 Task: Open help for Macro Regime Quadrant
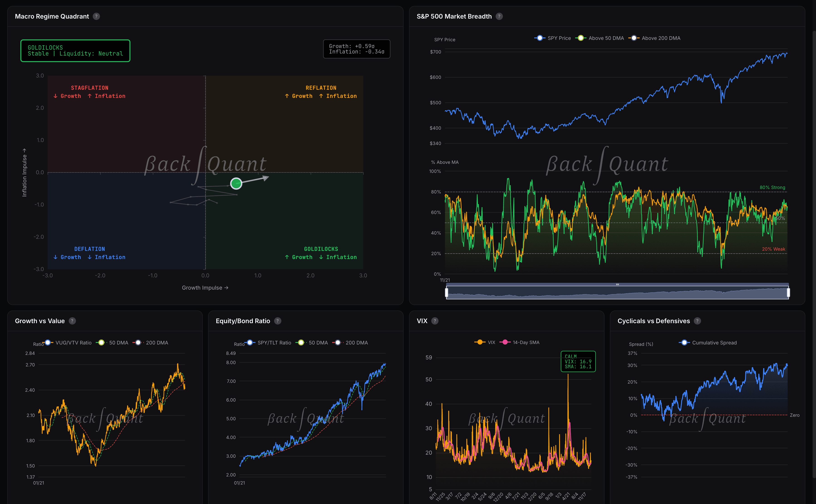pyautogui.click(x=96, y=16)
